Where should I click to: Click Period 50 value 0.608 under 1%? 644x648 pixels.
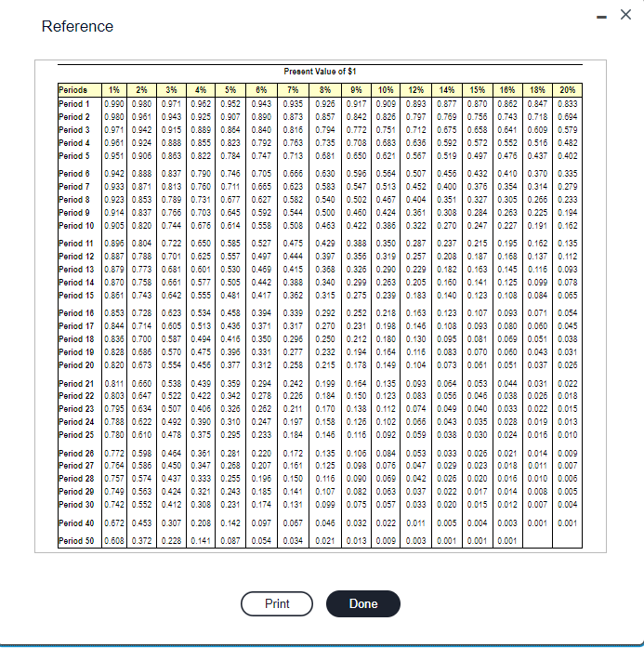[114, 540]
